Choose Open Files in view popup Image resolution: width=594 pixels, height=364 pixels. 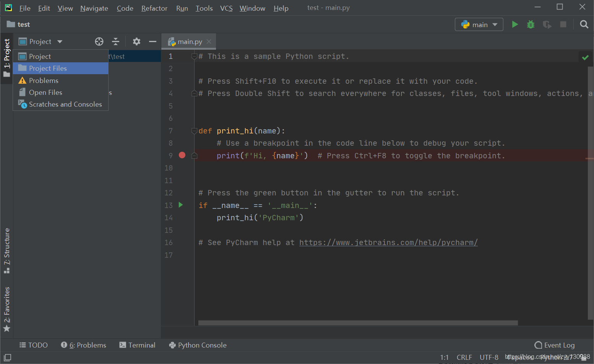(61, 92)
